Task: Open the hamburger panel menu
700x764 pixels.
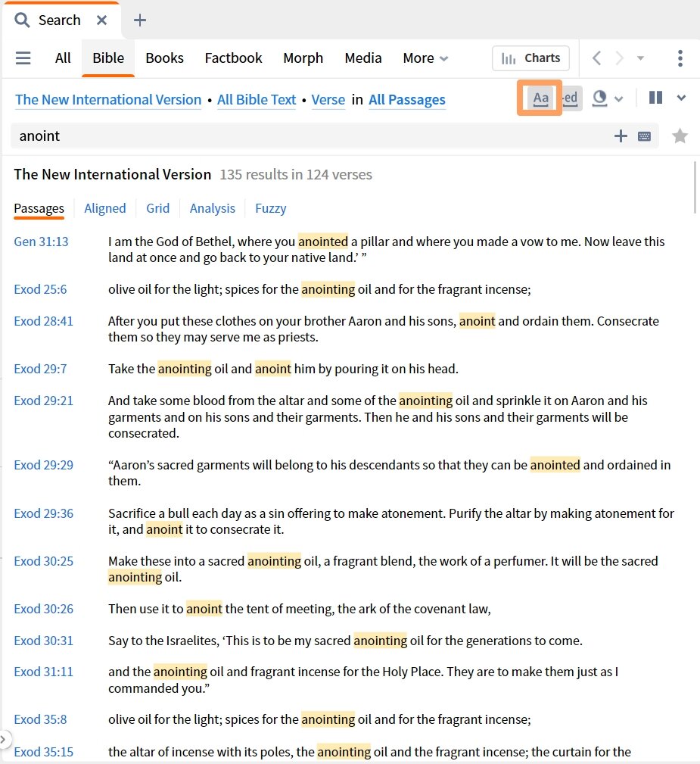Action: pyautogui.click(x=23, y=58)
